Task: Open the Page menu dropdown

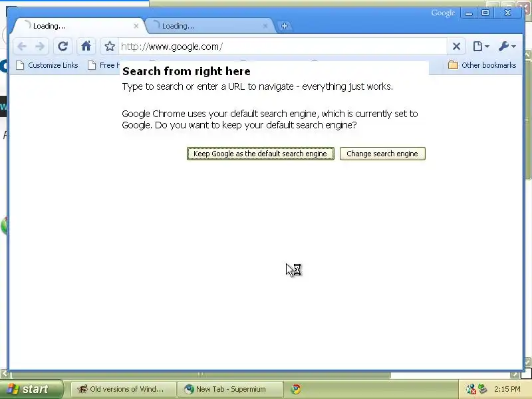Action: (x=481, y=46)
